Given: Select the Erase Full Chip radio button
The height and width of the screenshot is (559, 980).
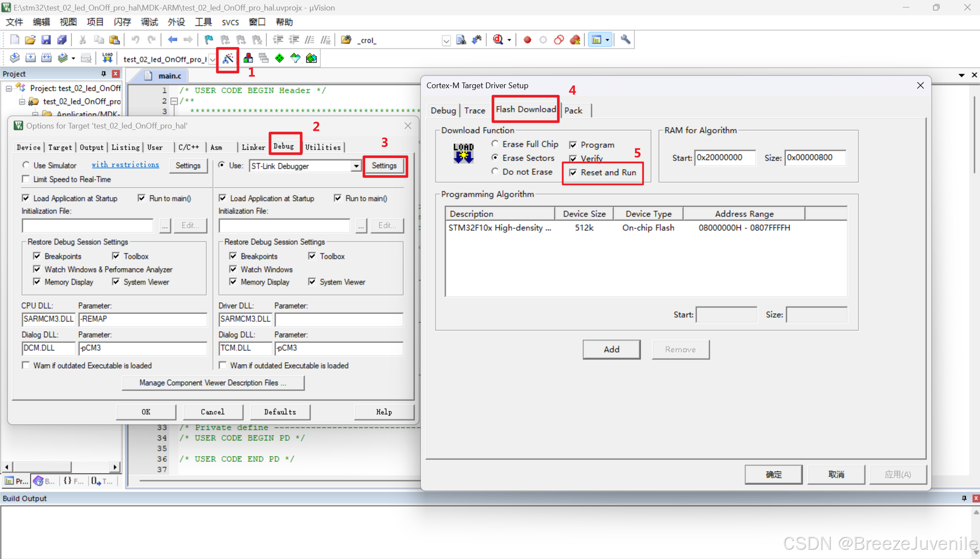Looking at the screenshot, I should (x=495, y=144).
